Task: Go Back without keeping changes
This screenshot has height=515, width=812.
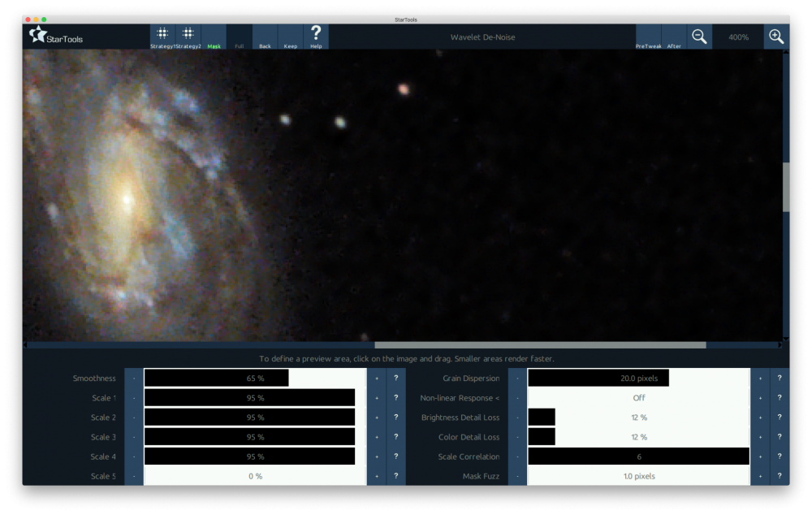Action: click(x=265, y=37)
